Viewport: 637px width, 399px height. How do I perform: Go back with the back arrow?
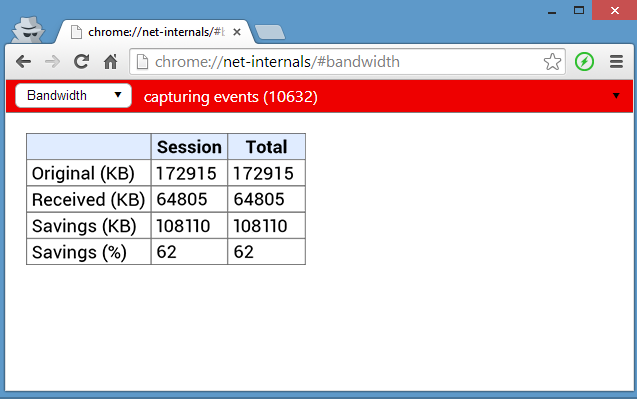[x=23, y=62]
